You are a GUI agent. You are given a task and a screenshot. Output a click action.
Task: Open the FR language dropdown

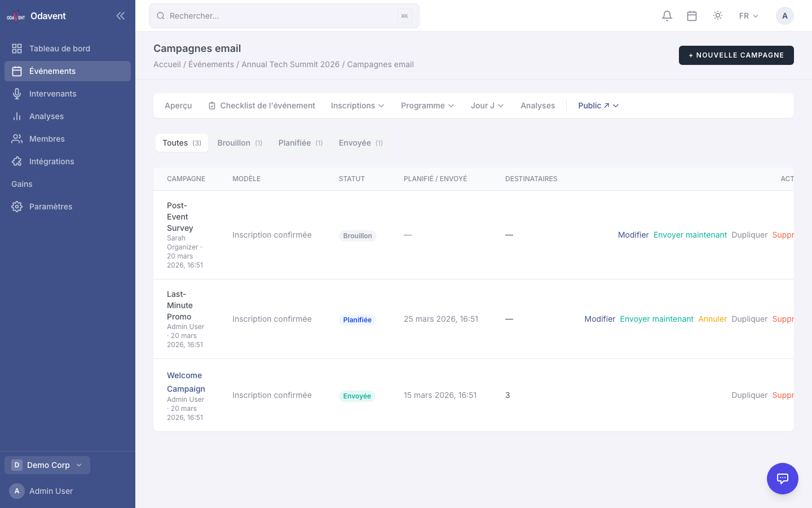tap(748, 16)
